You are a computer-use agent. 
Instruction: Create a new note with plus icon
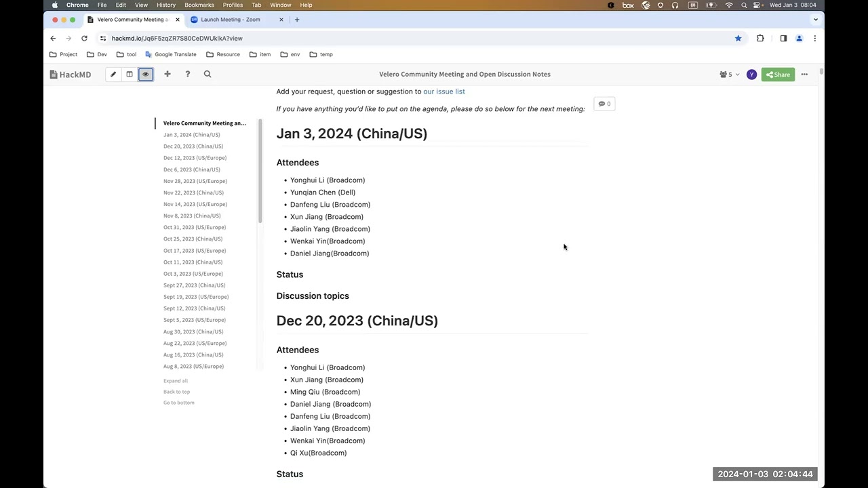coord(167,75)
